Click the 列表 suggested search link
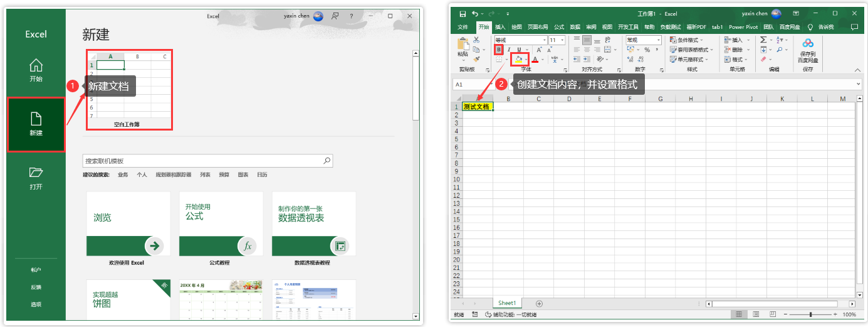The height and width of the screenshot is (327, 868). tap(205, 174)
